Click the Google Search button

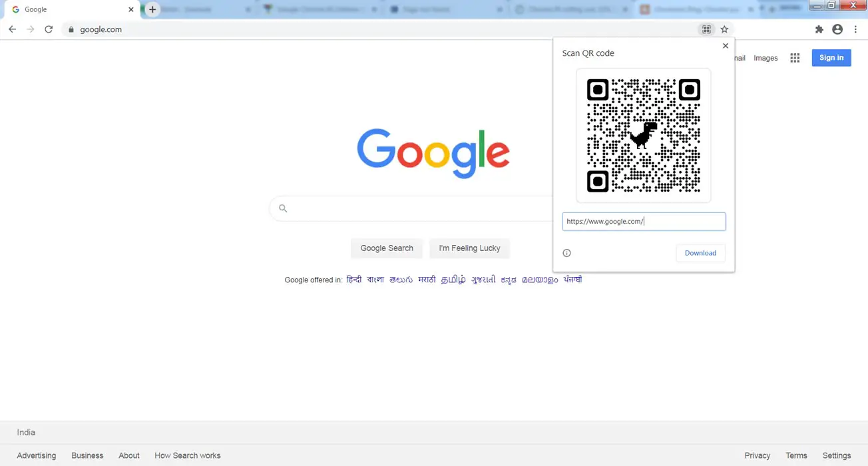[x=387, y=248]
